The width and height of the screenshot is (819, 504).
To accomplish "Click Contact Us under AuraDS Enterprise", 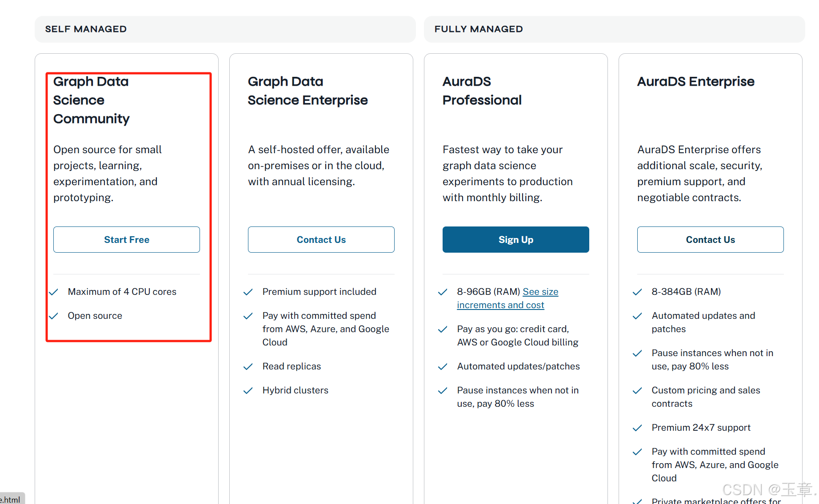I will tap(710, 240).
